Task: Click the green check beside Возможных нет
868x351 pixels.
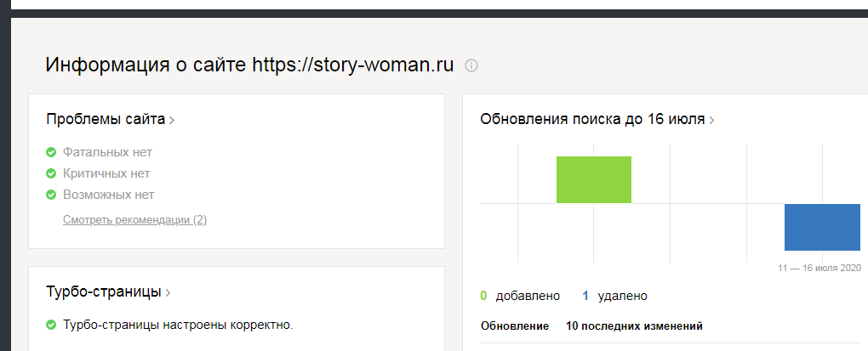Action: [x=51, y=195]
